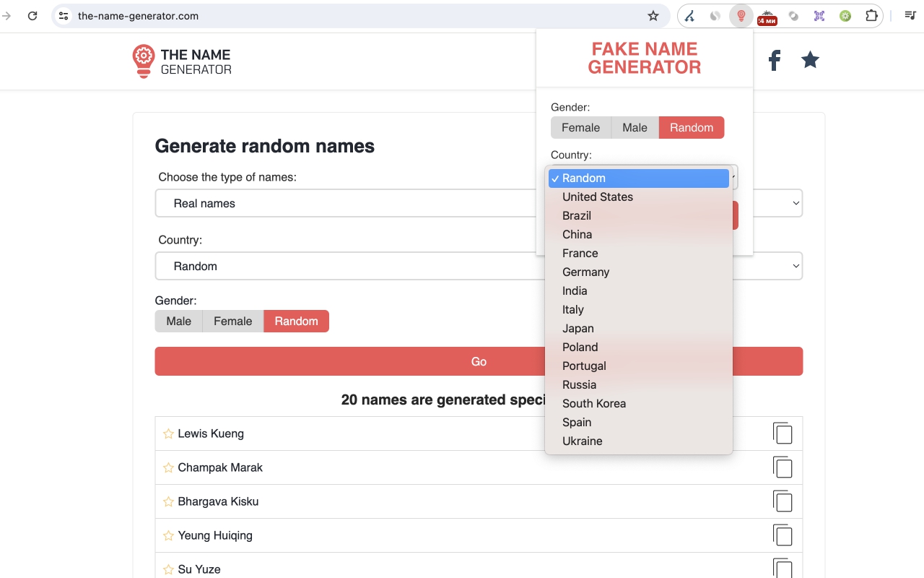Click the 'FAKE NAME GENERATOR' popup title

click(x=645, y=58)
